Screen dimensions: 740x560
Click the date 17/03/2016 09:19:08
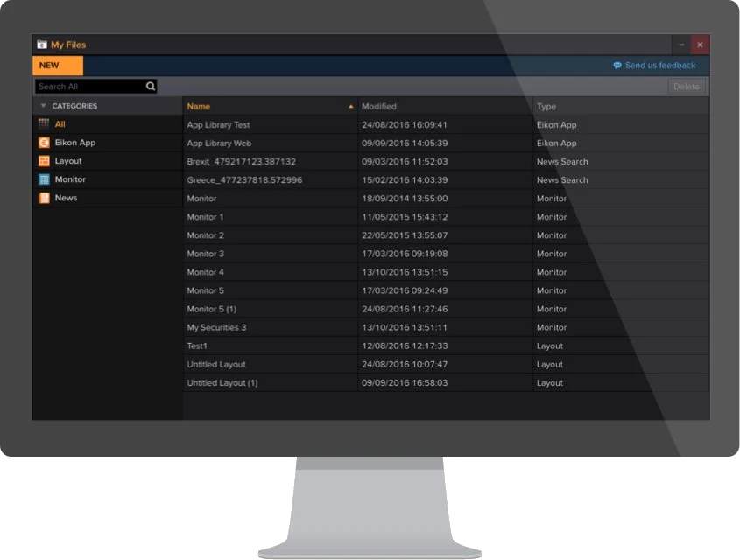(x=405, y=254)
